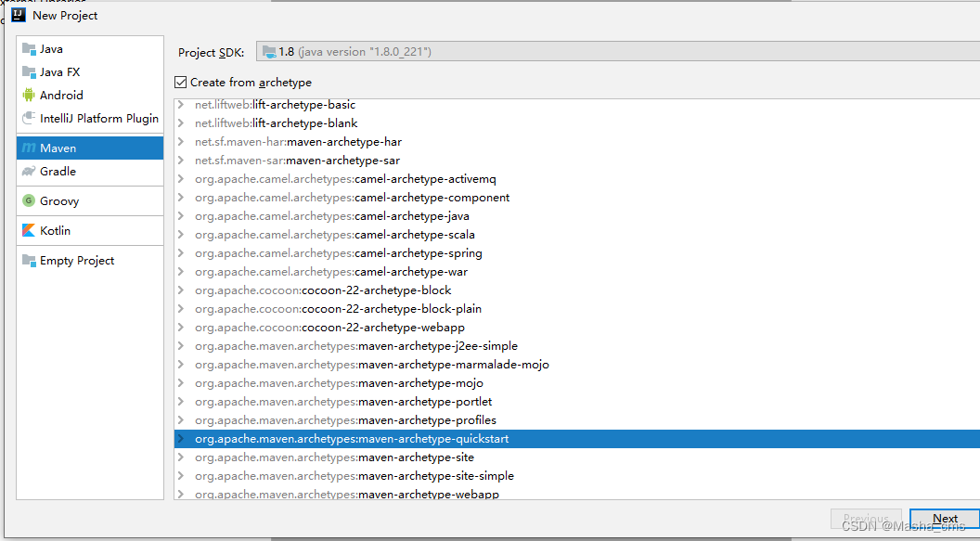This screenshot has width=980, height=541.
Task: Expand lift-archetype-basic node
Action: [181, 104]
